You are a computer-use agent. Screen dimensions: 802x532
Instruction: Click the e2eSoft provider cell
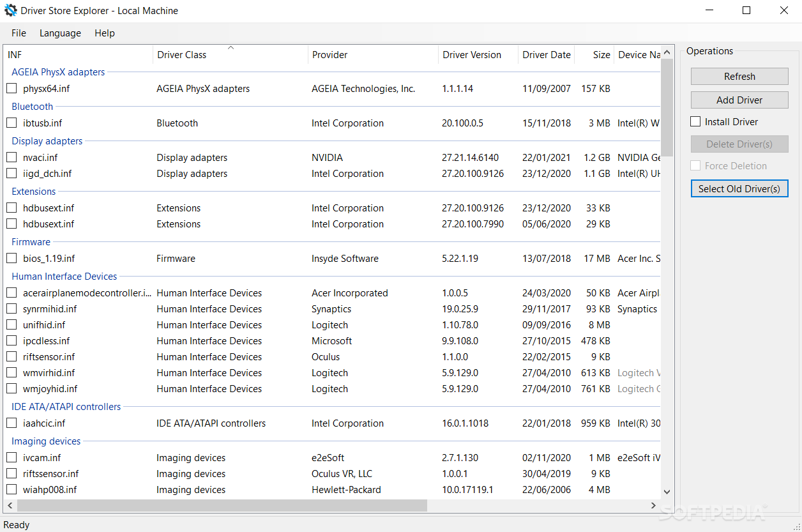[x=328, y=458]
